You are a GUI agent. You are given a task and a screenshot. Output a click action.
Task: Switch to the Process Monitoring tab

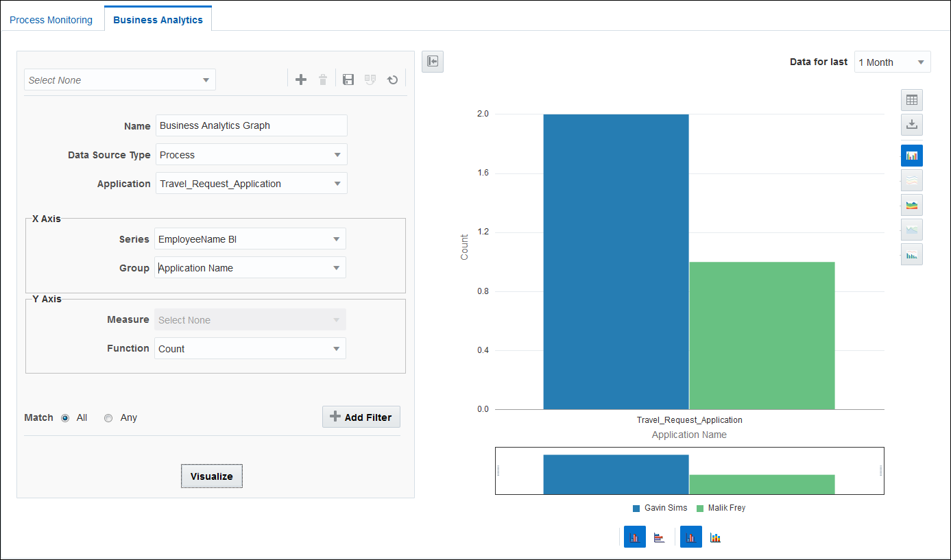click(51, 19)
